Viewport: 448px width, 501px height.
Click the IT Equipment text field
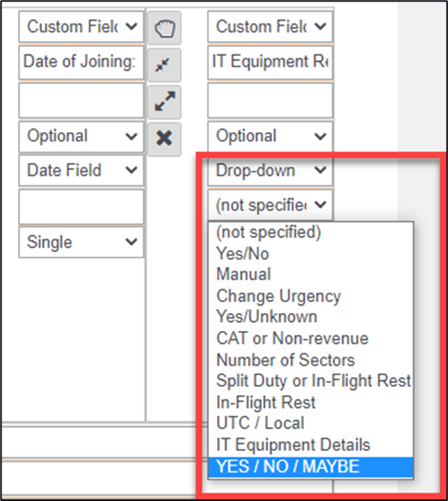point(270,62)
